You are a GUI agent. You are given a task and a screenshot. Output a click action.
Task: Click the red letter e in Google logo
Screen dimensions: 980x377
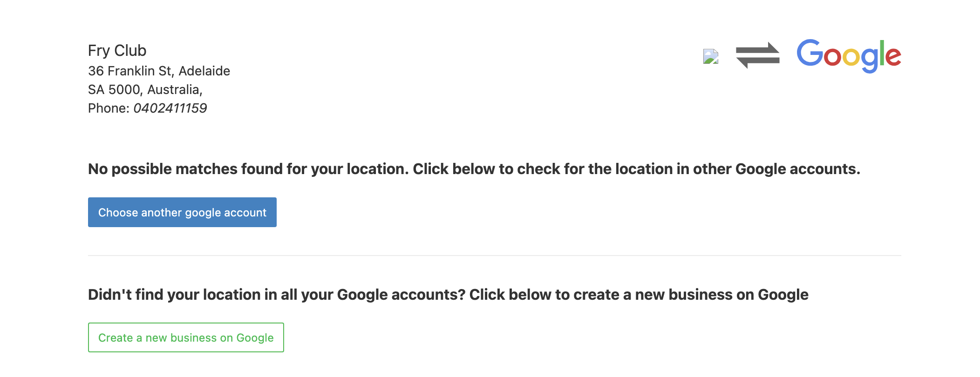[x=893, y=56]
